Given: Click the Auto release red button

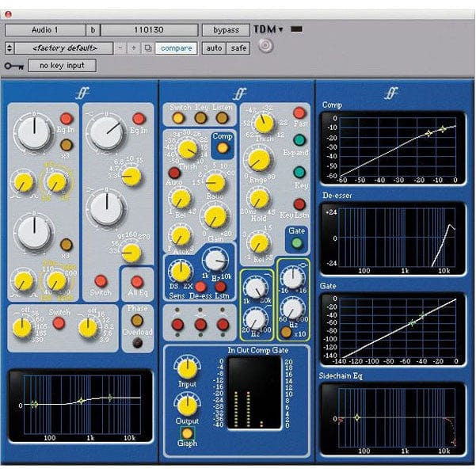Looking at the screenshot, I should point(174,173).
